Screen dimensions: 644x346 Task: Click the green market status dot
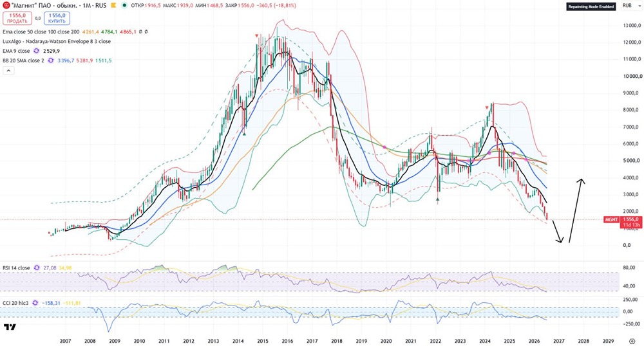pos(124,6)
